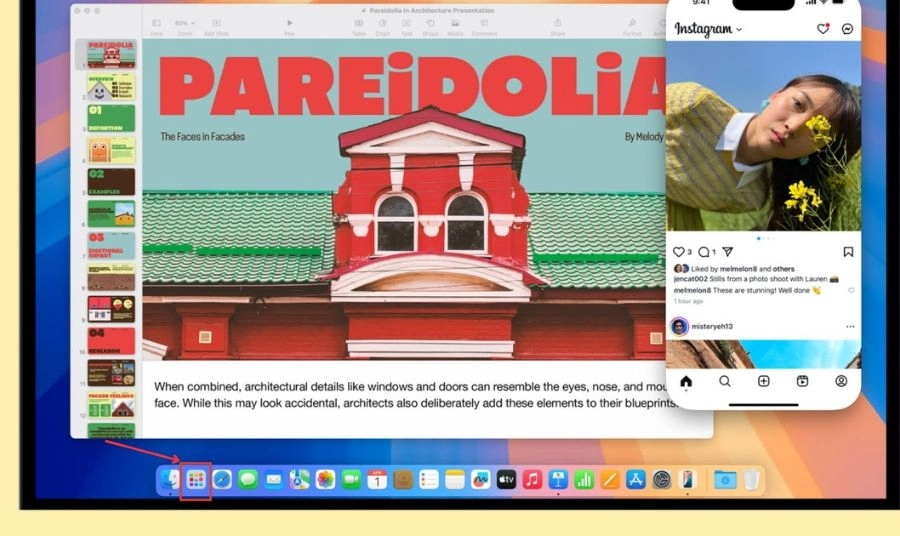Open Shape menu in Keynote toolbar
Viewport: 900px width, 536px height.
[430, 26]
